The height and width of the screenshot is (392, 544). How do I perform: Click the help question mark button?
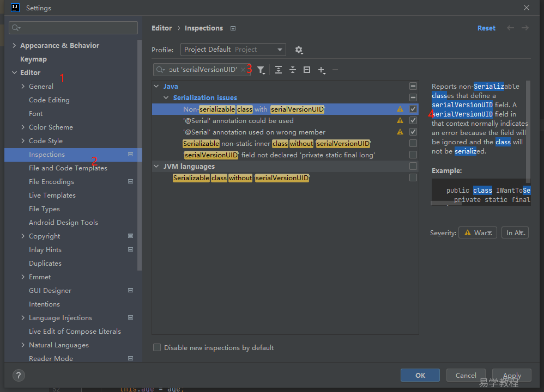pyautogui.click(x=19, y=375)
